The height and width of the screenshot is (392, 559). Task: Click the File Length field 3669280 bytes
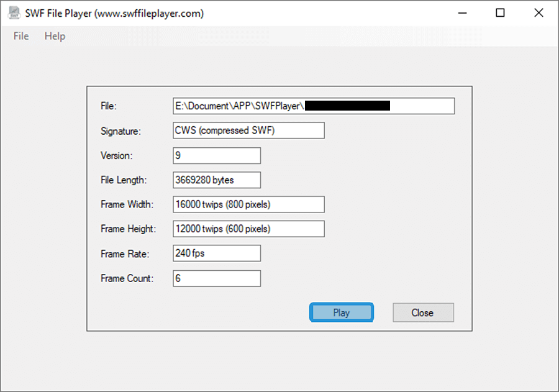pyautogui.click(x=217, y=180)
